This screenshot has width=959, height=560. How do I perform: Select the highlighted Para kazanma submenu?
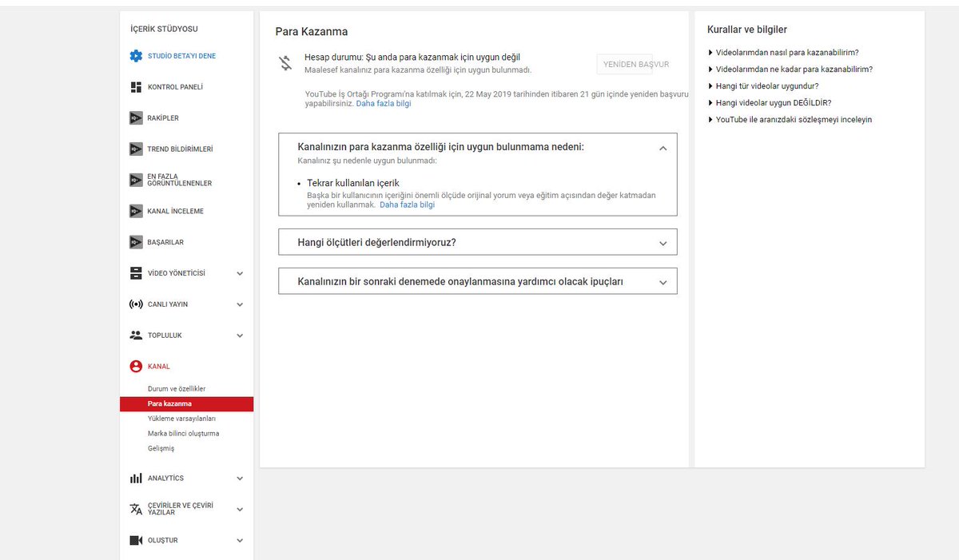[186, 404]
